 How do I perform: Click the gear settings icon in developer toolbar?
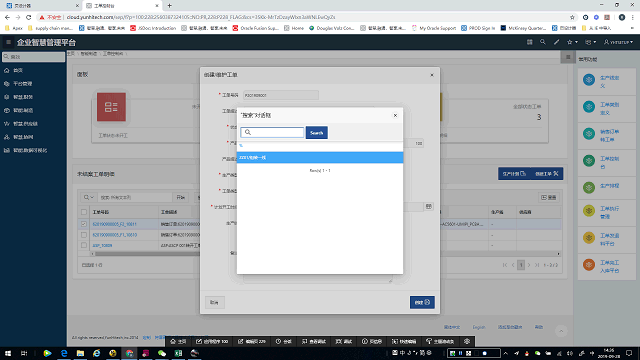pyautogui.click(x=467, y=342)
